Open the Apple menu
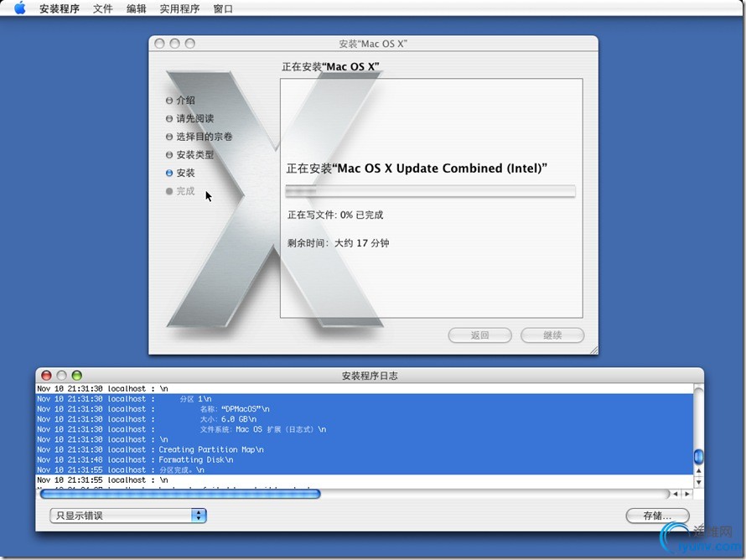 pos(19,9)
